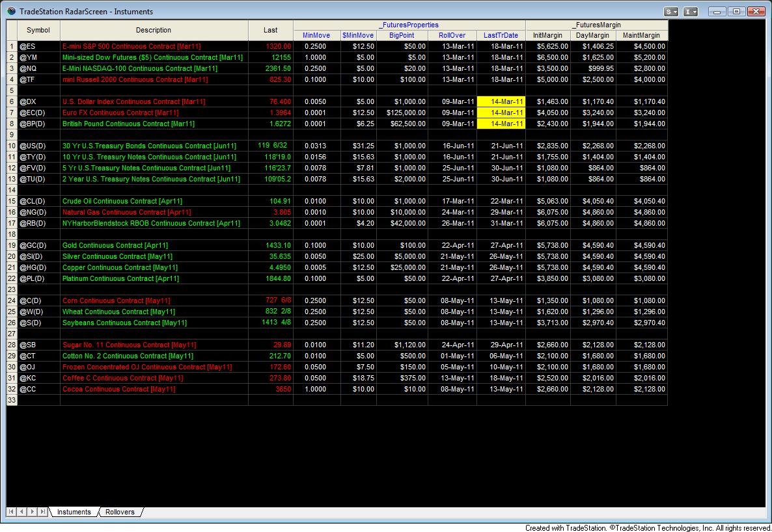This screenshot has width=772, height=532.
Task: Go to previous sheet tab arrow
Action: pos(21,512)
